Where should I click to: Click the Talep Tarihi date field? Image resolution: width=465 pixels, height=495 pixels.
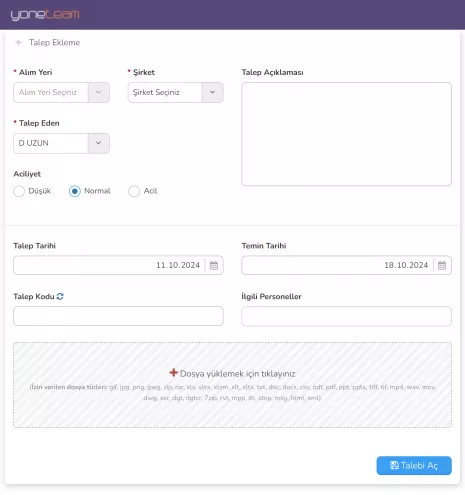coord(118,265)
